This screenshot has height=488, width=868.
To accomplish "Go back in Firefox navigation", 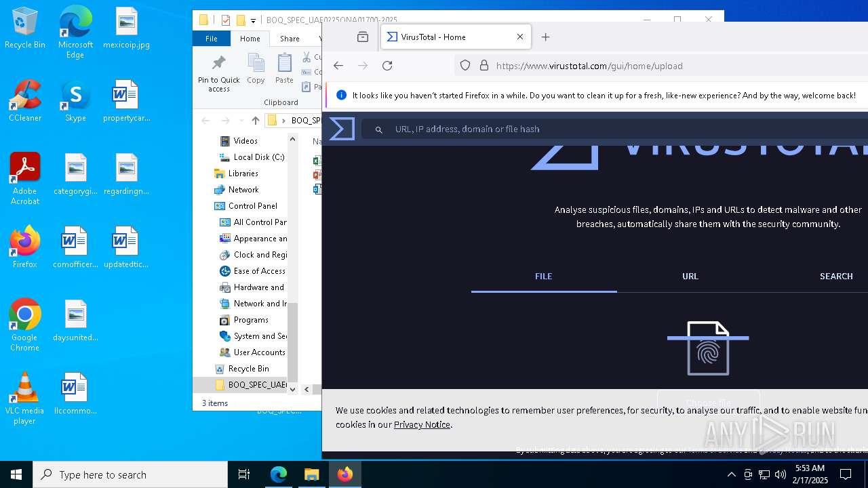I will click(338, 66).
